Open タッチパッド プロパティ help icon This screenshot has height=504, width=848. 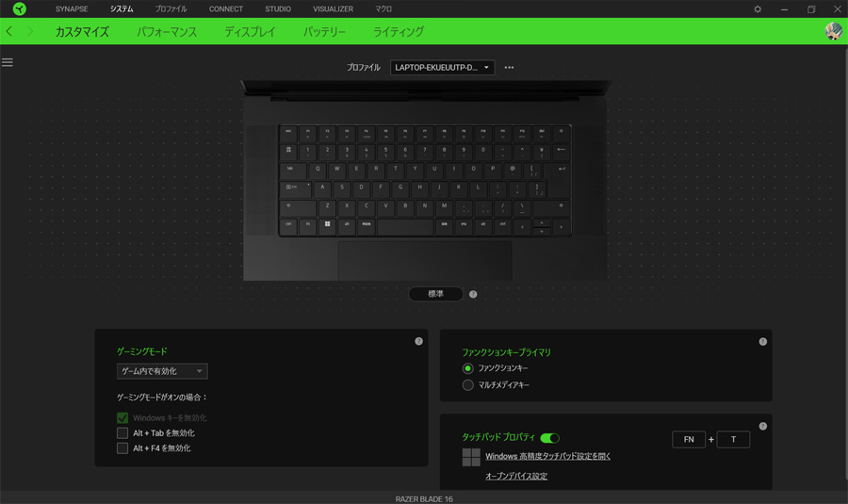pyautogui.click(x=762, y=426)
